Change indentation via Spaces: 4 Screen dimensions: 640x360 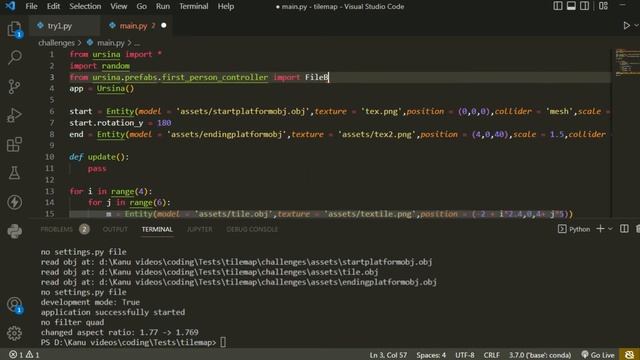point(431,355)
